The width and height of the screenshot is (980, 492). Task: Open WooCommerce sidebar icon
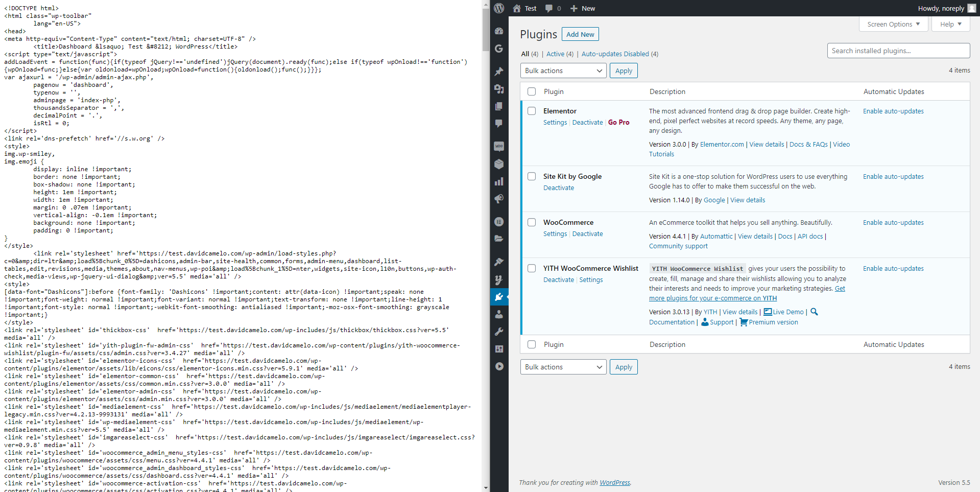[x=499, y=147]
